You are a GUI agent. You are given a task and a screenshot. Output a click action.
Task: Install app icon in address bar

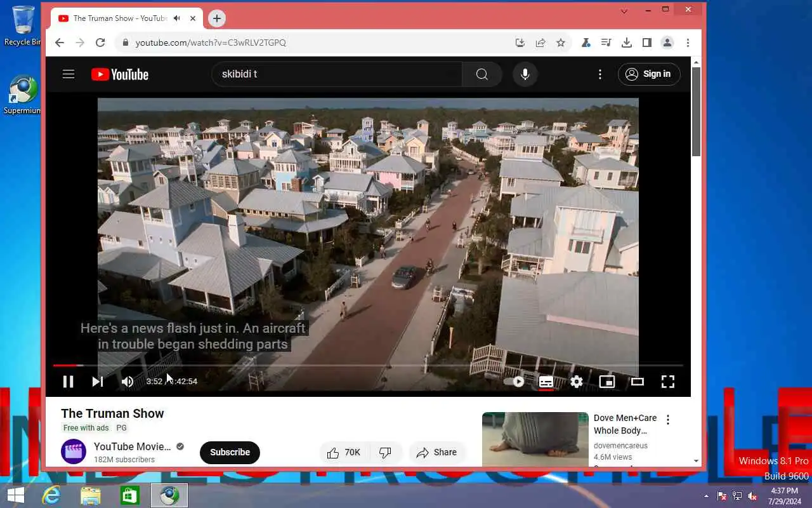[520, 43]
